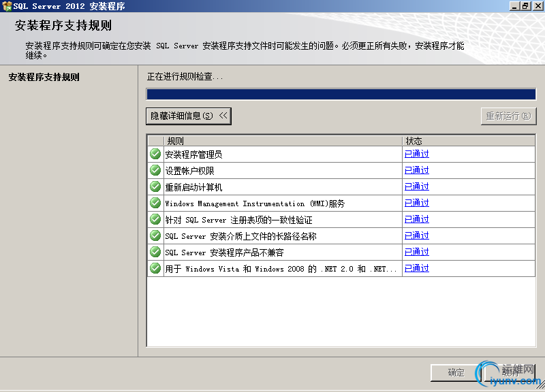The width and height of the screenshot is (545, 392).
Task: Collapse details with 隐藏详细信息 button
Action: pos(189,116)
